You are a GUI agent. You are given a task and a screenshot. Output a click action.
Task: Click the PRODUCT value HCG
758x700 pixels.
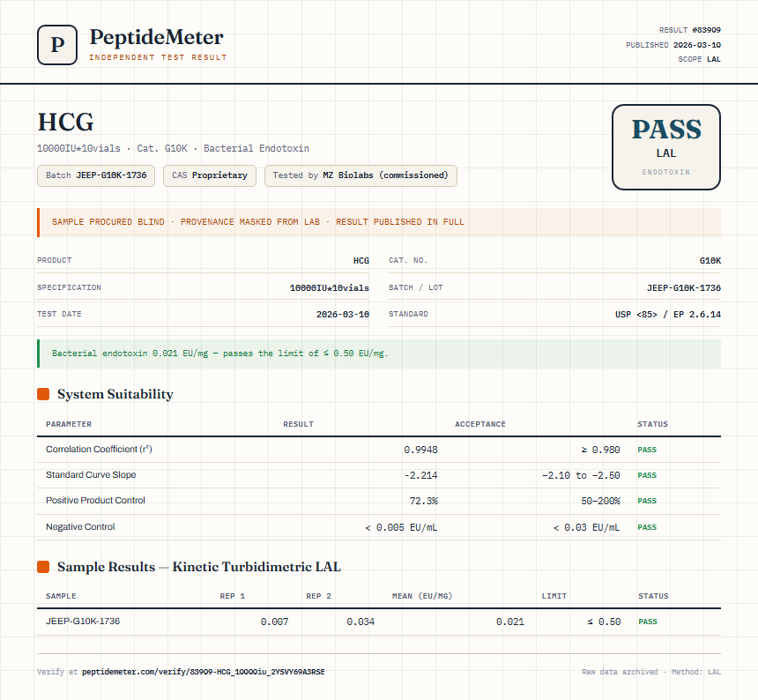361,261
